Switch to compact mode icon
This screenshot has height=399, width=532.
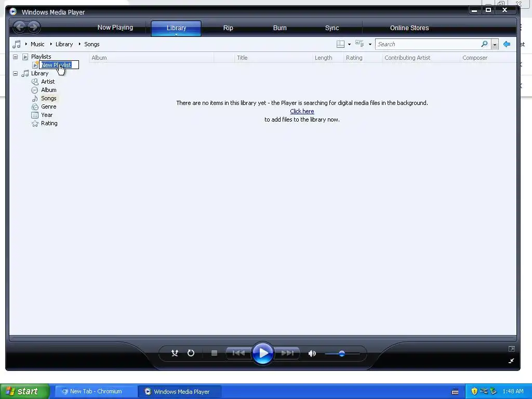coord(511,361)
